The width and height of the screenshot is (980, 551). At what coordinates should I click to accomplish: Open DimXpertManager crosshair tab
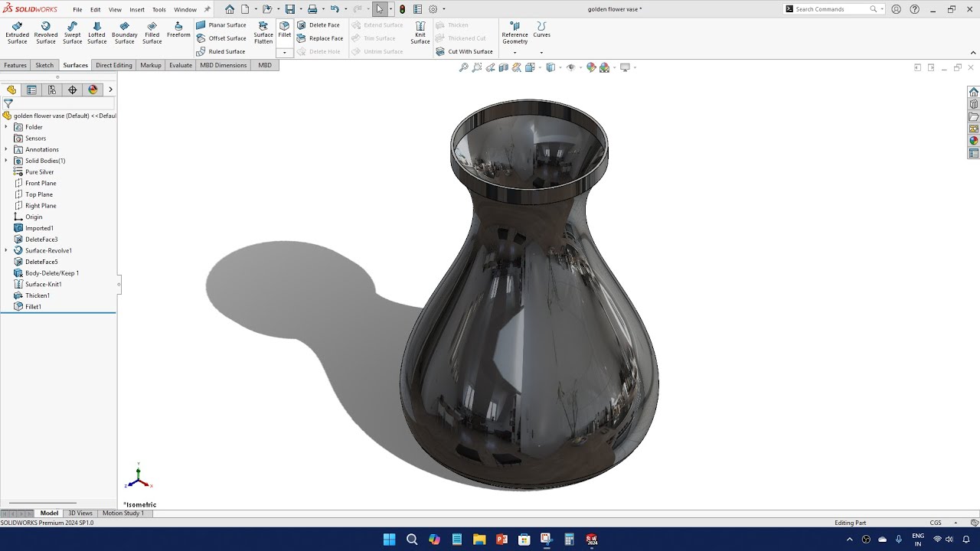point(73,90)
